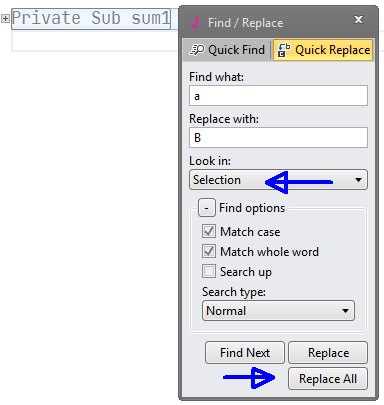Open the Look in dropdown arrow
Screen dimensions: 384x405
pos(358,180)
